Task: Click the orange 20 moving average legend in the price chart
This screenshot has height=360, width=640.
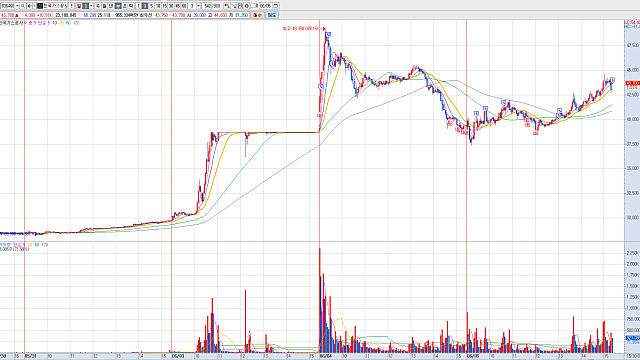Action: (x=61, y=23)
